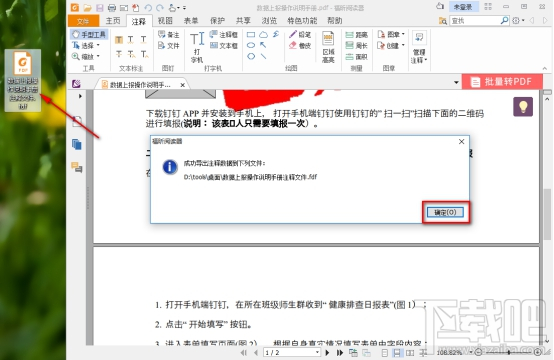Viewport: 554px width, 360px height.
Task: Expand the left navigation panel arrow
Action: point(81,96)
